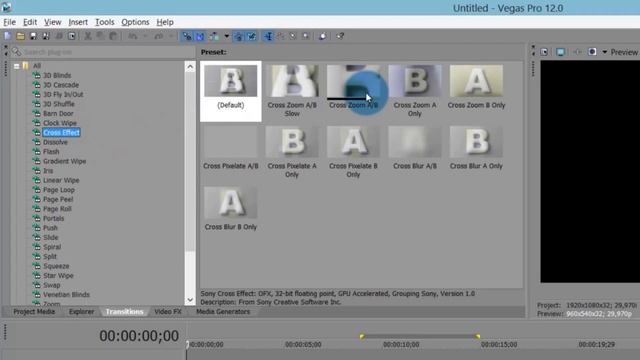Viewport: 640px width, 360px height.
Task: Select the Cross Blur A/B preset
Action: (415, 148)
